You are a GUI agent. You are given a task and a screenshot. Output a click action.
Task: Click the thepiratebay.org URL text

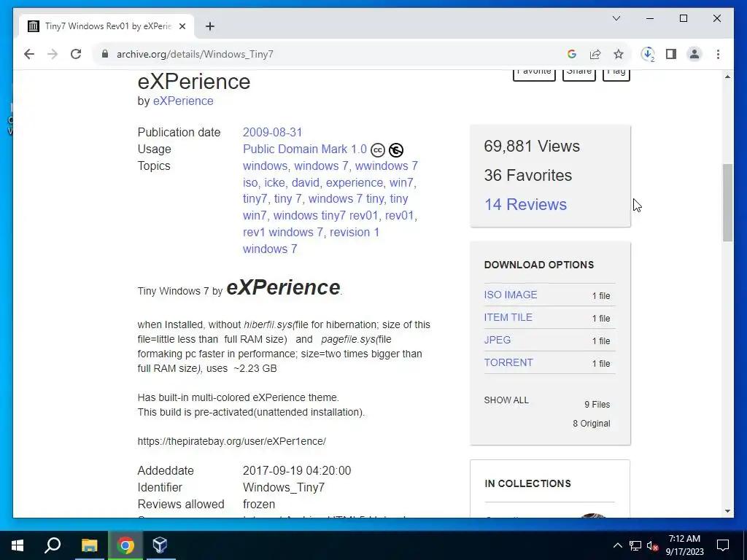pyautogui.click(x=231, y=441)
